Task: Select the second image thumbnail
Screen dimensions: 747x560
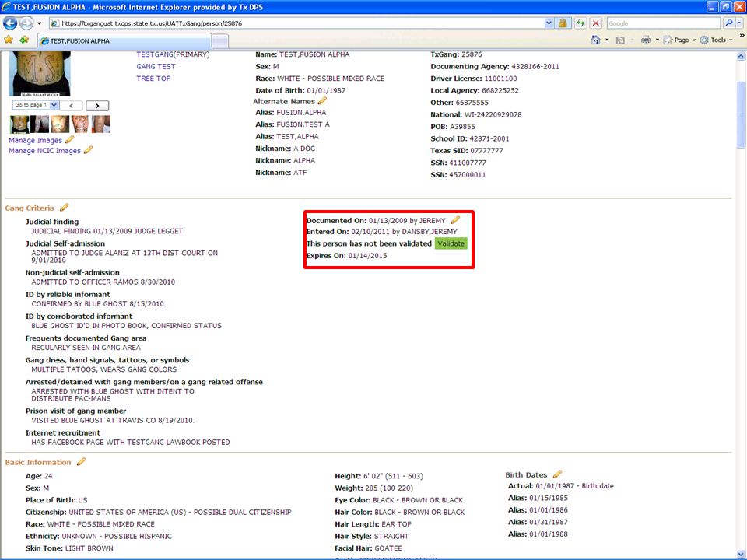Action: 40,124
